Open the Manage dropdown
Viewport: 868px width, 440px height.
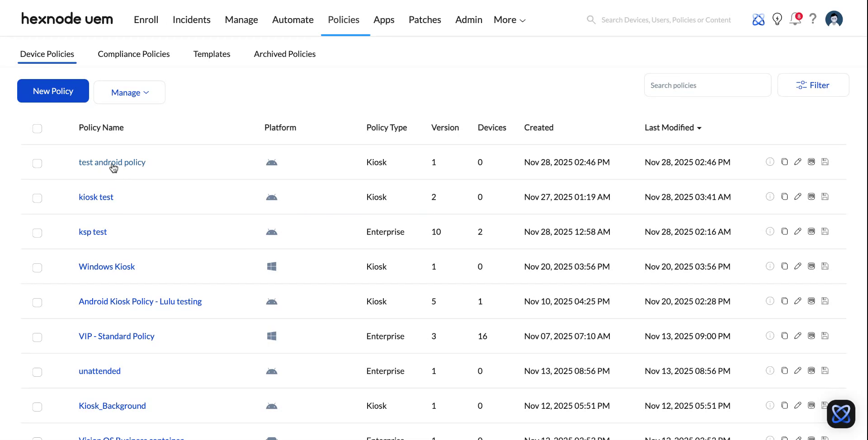[x=129, y=92]
